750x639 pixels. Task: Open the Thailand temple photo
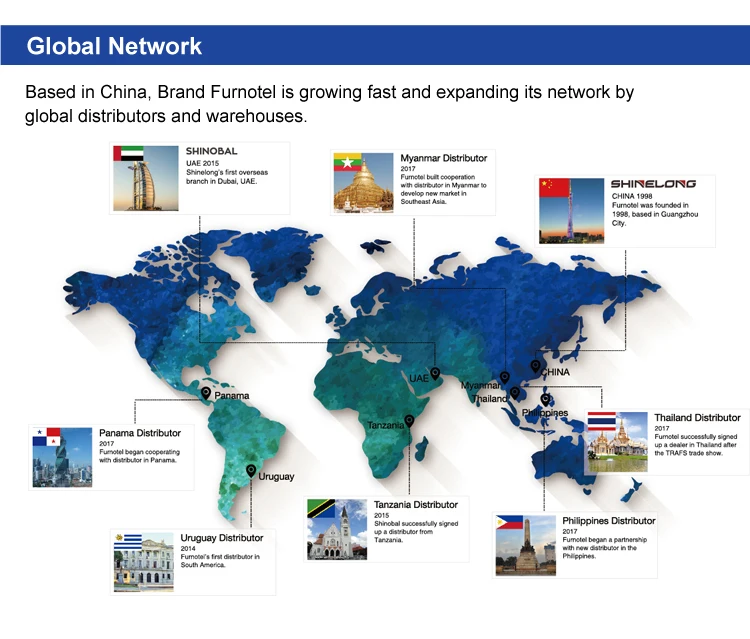click(x=618, y=442)
